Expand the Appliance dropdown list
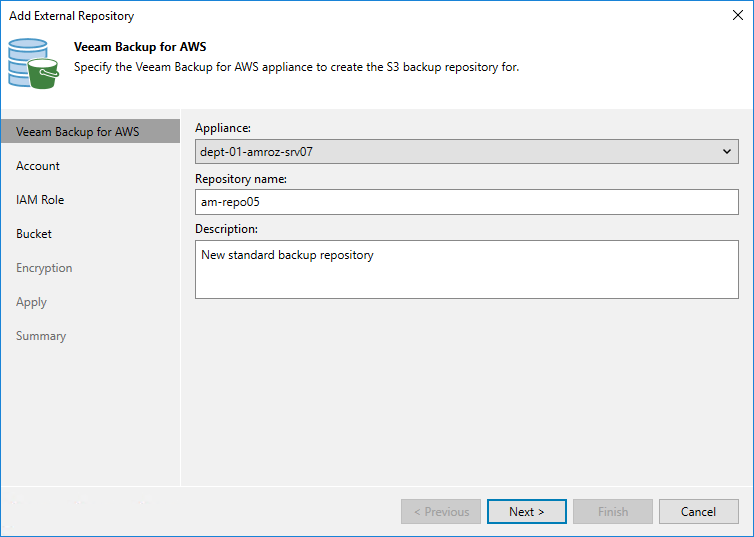The width and height of the screenshot is (754, 537). (727, 152)
